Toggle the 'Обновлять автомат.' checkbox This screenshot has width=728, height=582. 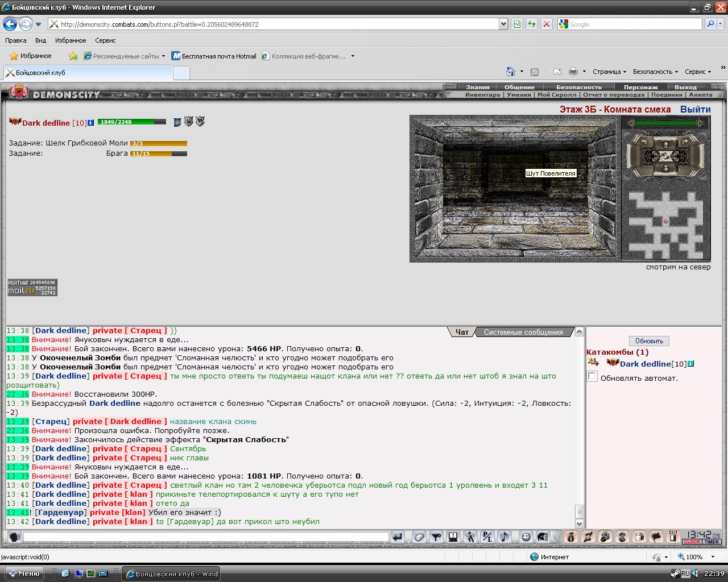(592, 376)
